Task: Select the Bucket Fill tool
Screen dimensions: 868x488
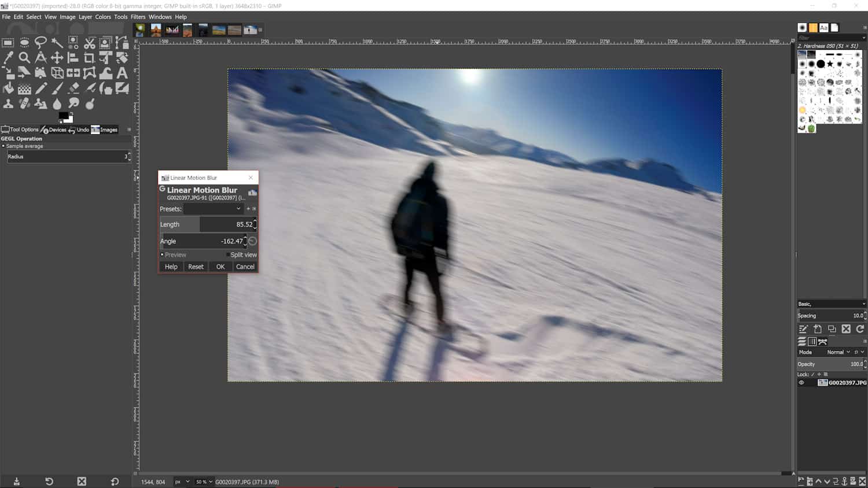Action: pos(8,88)
